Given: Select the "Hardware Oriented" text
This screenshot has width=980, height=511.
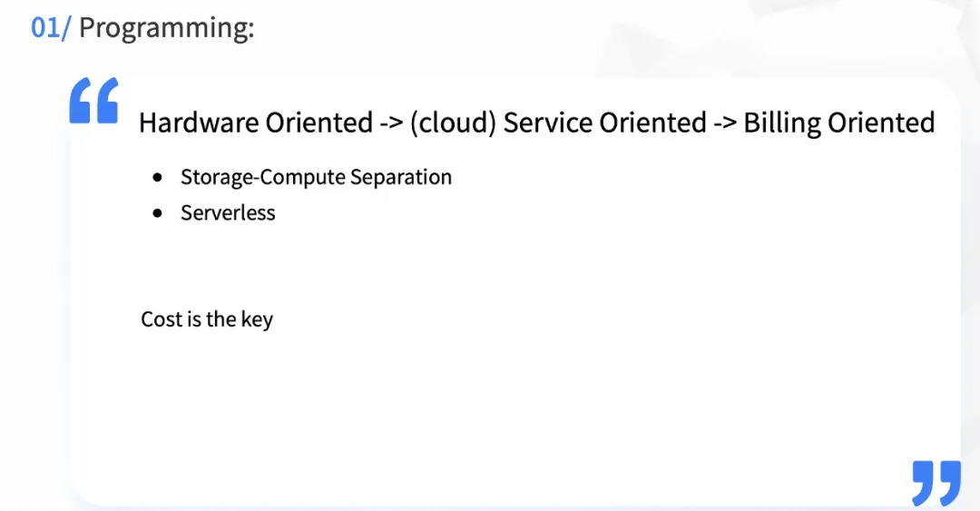Looking at the screenshot, I should click(x=256, y=123).
